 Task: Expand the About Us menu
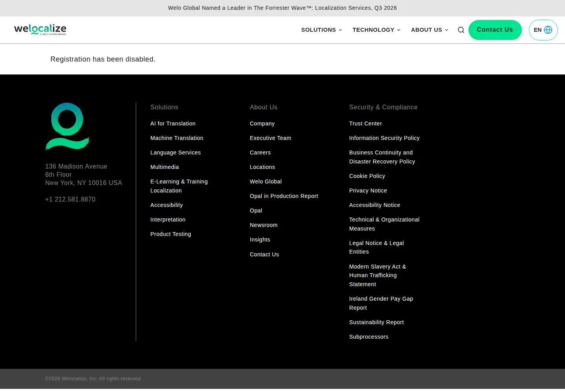click(x=430, y=30)
